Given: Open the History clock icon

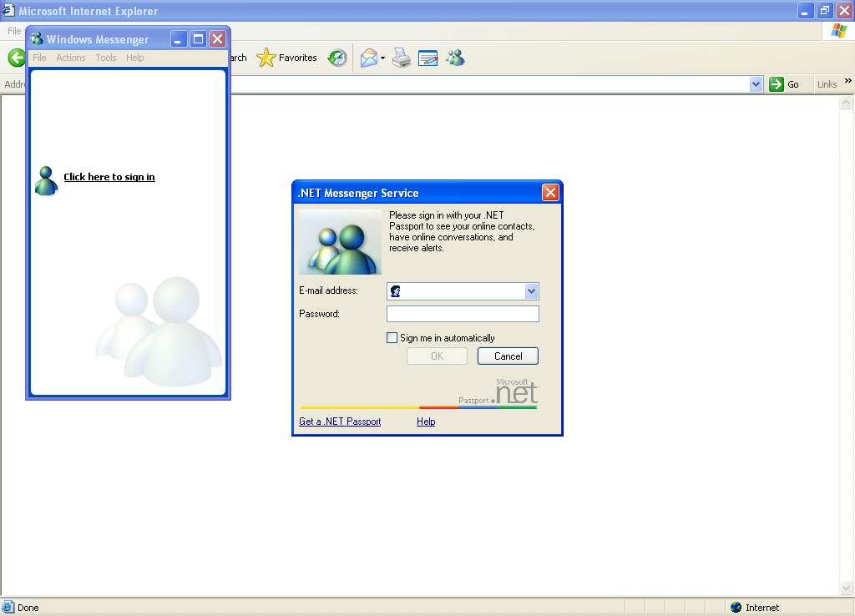Looking at the screenshot, I should pyautogui.click(x=337, y=58).
